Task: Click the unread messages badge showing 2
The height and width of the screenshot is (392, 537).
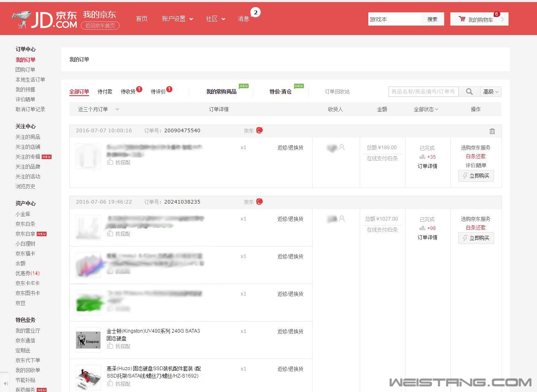Action: [256, 13]
